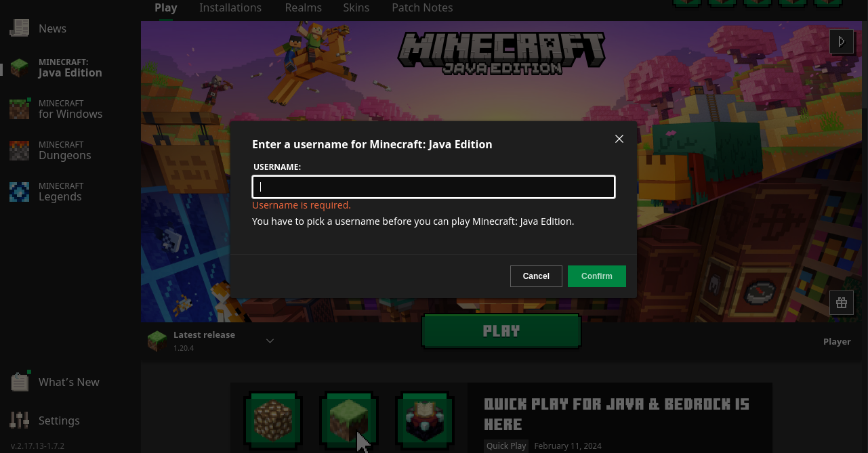The image size is (868, 453).
Task: Focus the USERNAME input field
Action: [434, 187]
